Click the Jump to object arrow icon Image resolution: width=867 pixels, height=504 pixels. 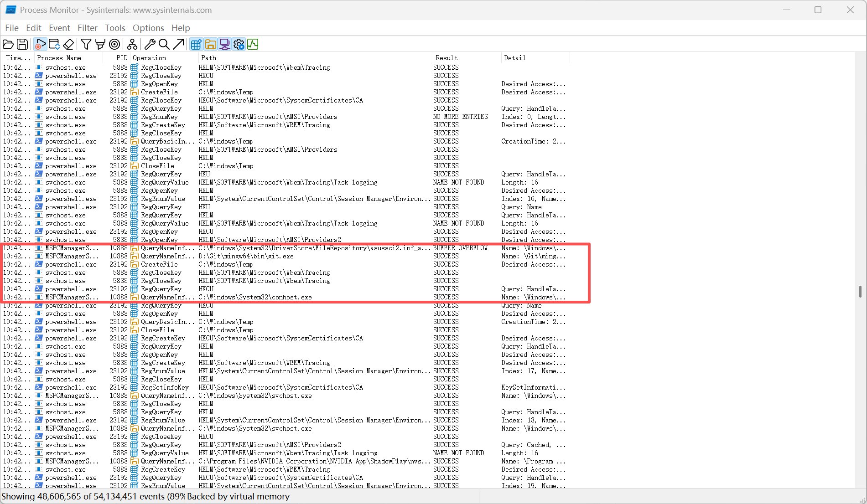point(178,44)
